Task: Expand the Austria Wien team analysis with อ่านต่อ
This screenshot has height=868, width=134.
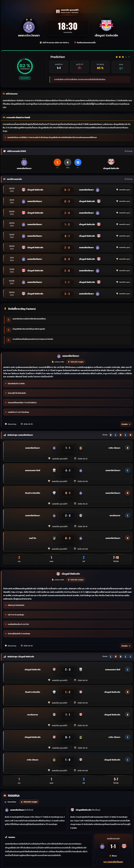Action: 126,424
